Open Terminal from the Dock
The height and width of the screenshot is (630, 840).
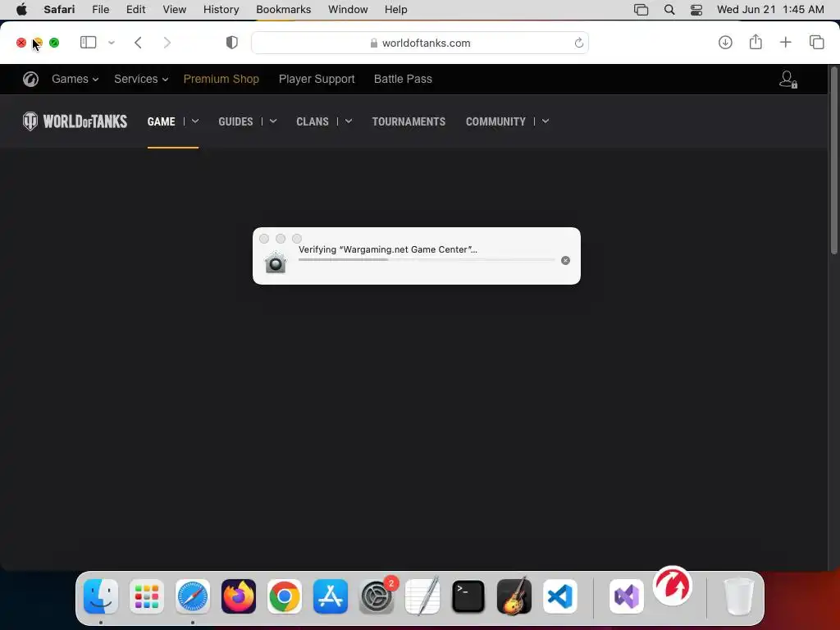click(468, 596)
